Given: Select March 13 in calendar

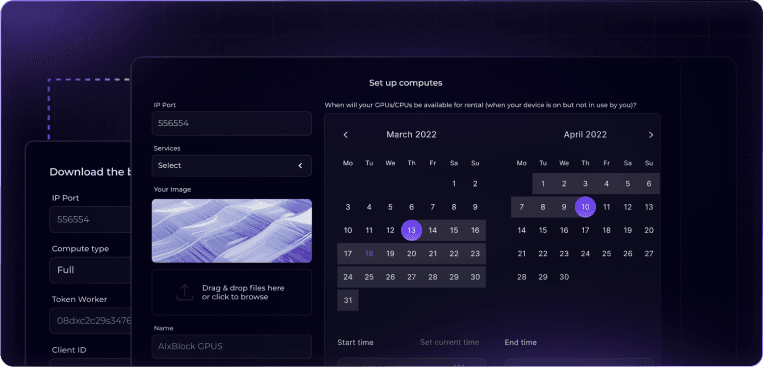Looking at the screenshot, I should (x=411, y=230).
